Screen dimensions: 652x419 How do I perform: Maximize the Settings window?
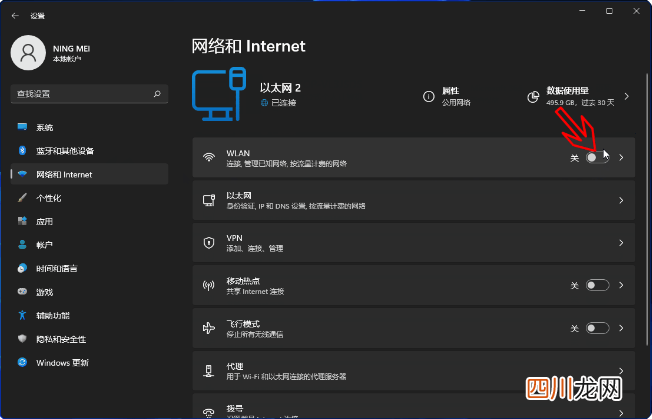coord(609,11)
